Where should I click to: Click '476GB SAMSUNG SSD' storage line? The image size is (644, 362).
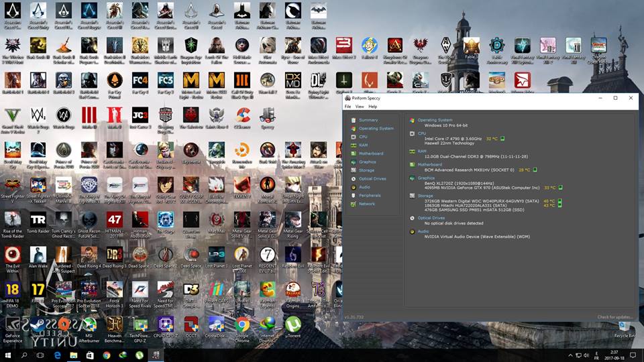point(474,210)
